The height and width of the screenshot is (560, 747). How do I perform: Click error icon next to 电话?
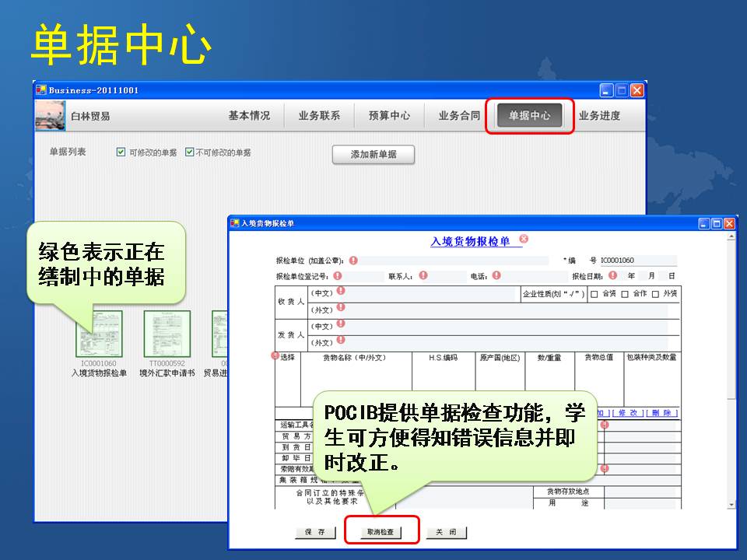point(496,275)
